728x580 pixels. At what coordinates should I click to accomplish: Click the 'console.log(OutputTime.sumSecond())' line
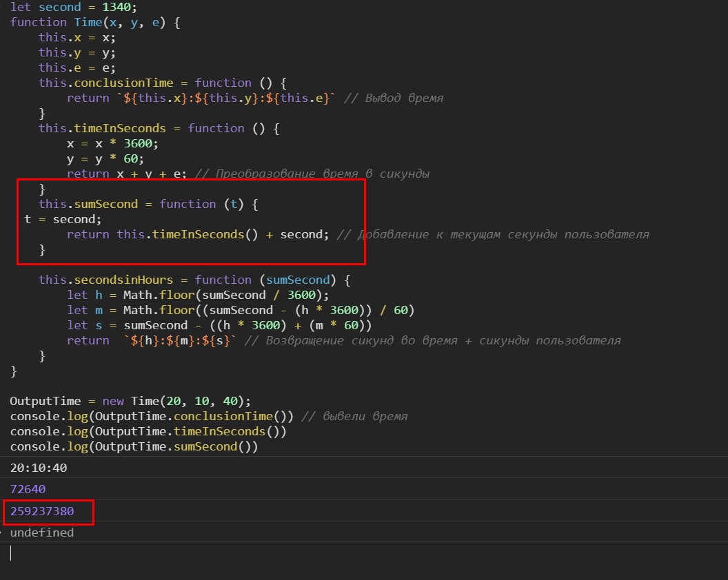[134, 447]
